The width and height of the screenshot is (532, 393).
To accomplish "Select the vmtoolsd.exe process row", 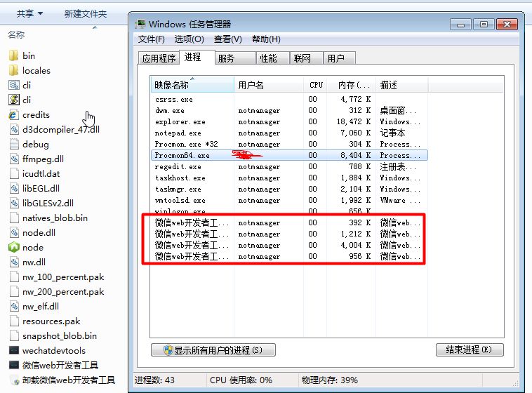I will (289, 200).
